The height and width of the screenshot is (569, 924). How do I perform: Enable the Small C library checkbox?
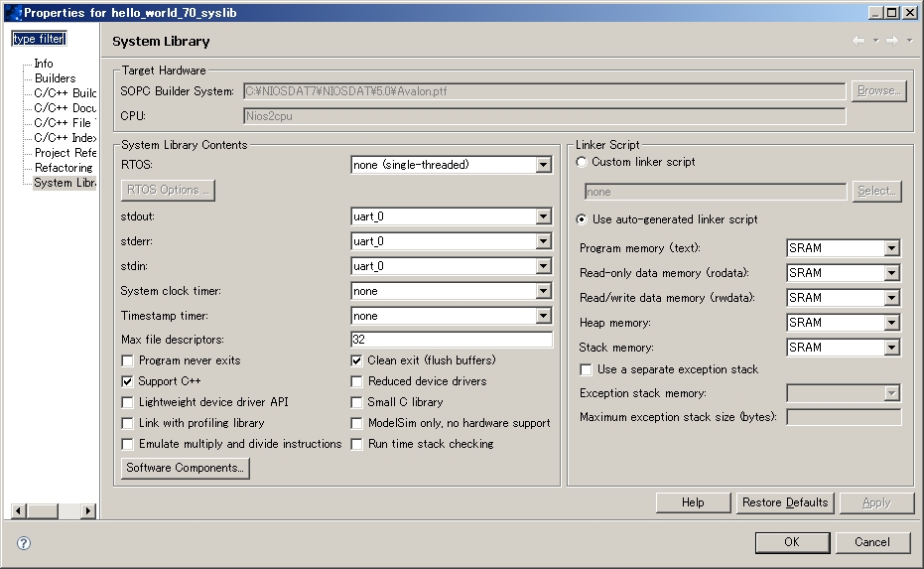tap(356, 402)
